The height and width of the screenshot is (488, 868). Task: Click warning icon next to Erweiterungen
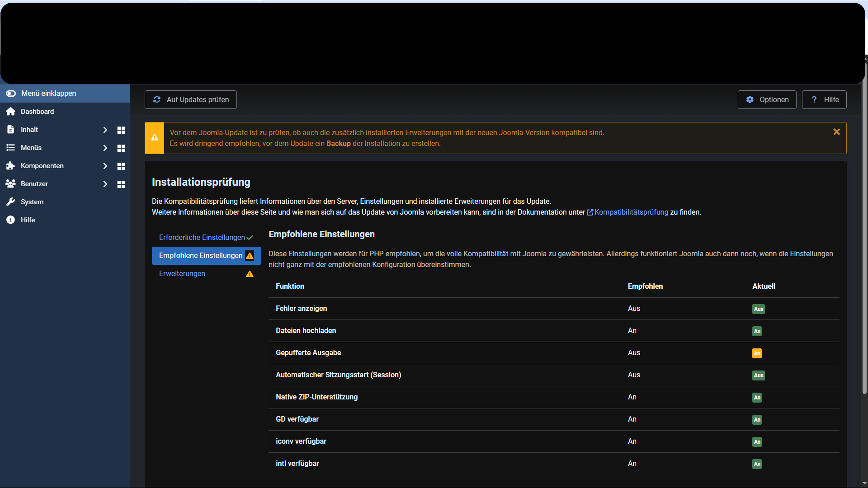click(x=250, y=274)
